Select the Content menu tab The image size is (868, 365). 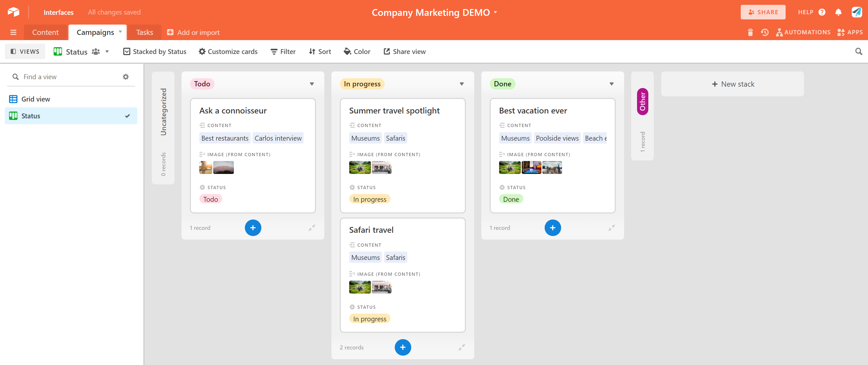[46, 32]
